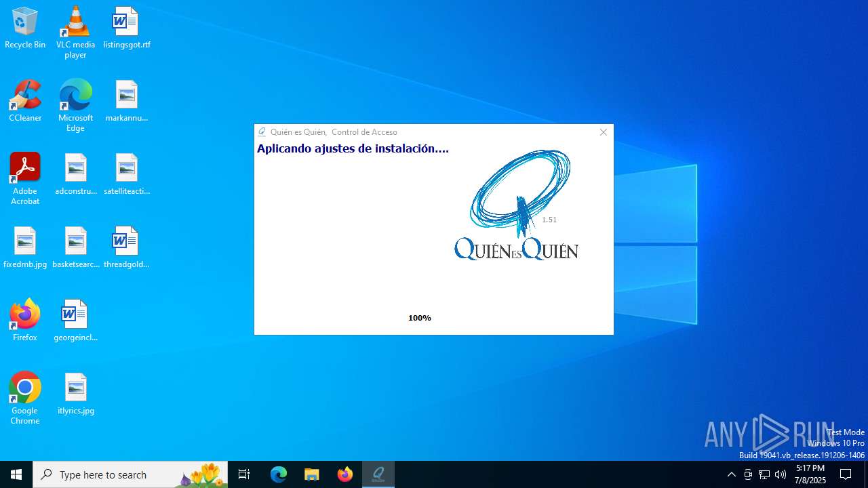Click the Quién es Quién logo image
The width and height of the screenshot is (868, 488).
pyautogui.click(x=517, y=205)
